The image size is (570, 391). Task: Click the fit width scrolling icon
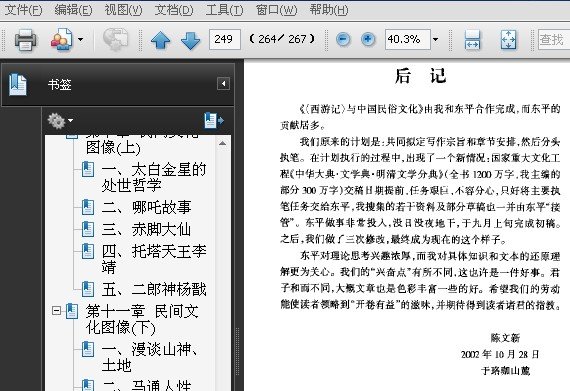pos(472,40)
